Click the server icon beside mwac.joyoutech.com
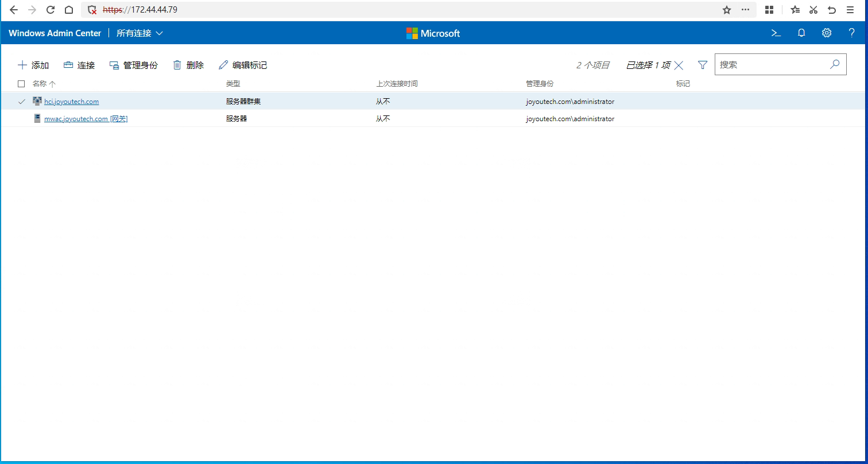868x464 pixels. pos(37,118)
